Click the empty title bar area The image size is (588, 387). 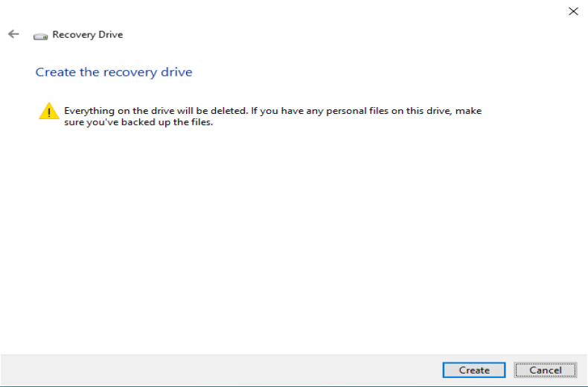click(298, 11)
